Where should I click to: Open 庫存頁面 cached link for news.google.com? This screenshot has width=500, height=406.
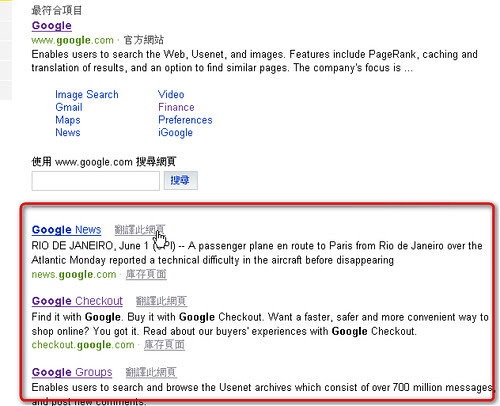click(x=146, y=274)
